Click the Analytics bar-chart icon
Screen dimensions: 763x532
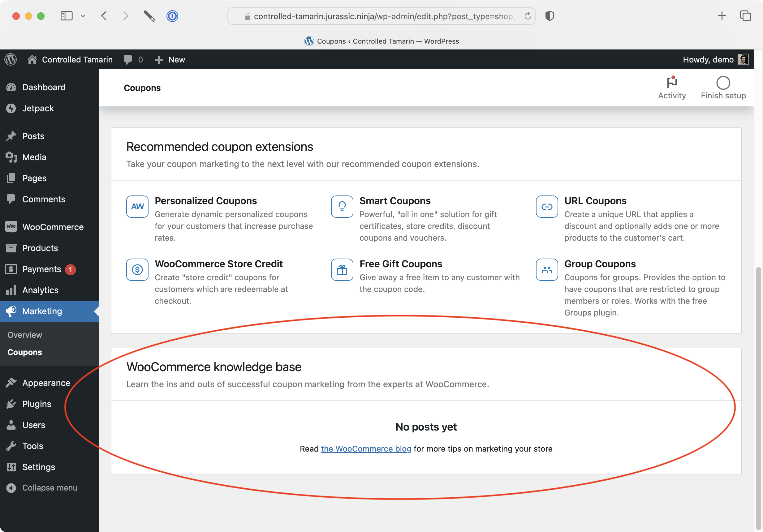(11, 290)
